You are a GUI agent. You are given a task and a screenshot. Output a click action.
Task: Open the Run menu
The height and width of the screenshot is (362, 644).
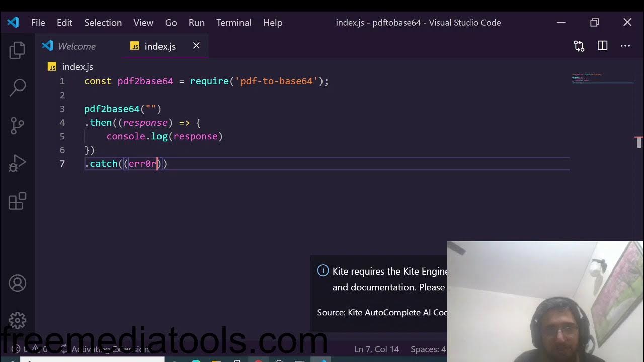[x=196, y=23]
